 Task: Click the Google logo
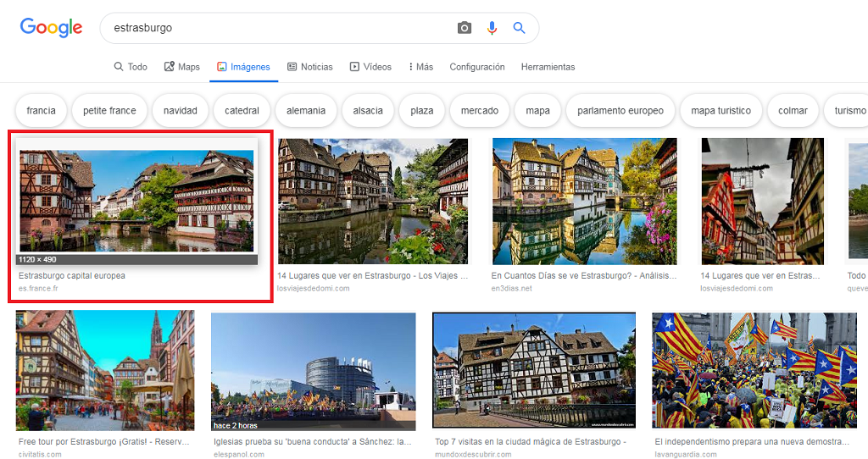pyautogui.click(x=51, y=27)
